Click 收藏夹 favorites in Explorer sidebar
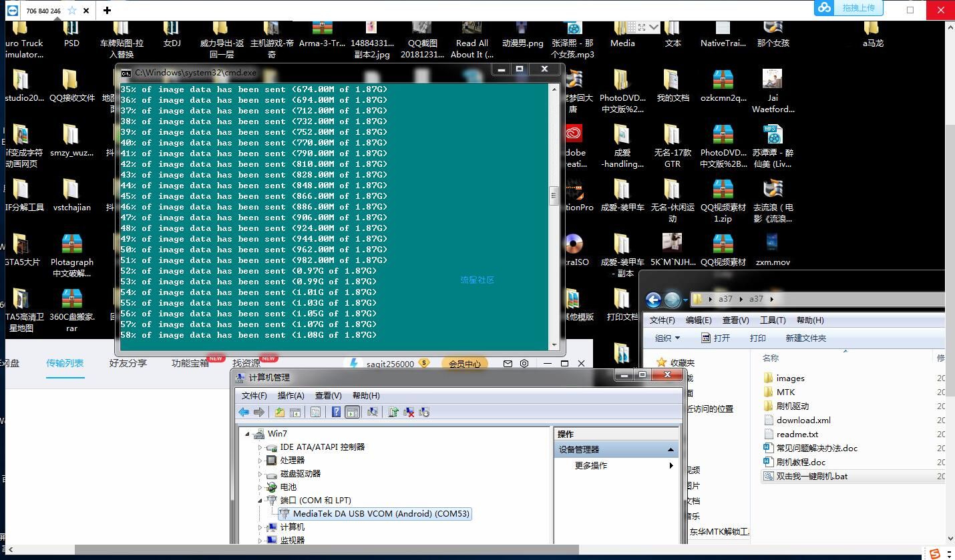955x560 pixels. pyautogui.click(x=675, y=362)
